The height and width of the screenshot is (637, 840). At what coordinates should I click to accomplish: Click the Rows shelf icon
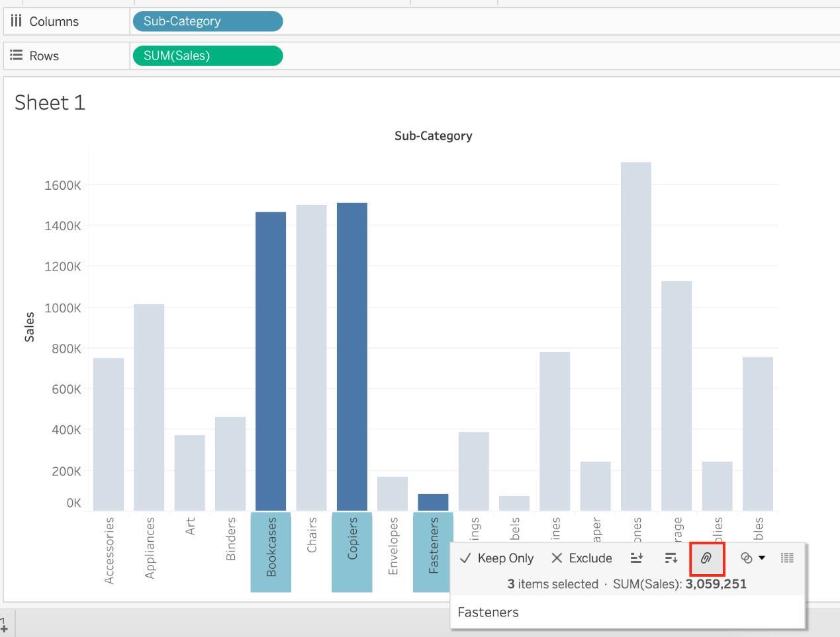coord(17,56)
